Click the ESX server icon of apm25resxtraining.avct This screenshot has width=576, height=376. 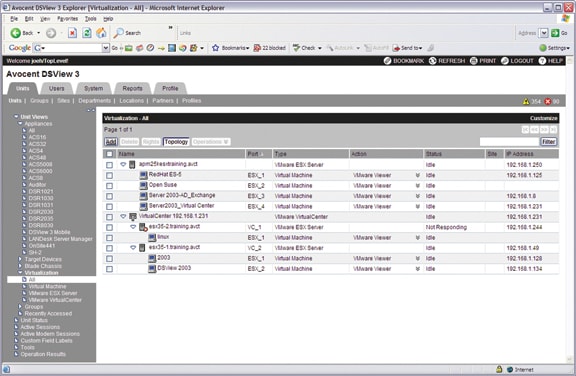tap(132, 164)
